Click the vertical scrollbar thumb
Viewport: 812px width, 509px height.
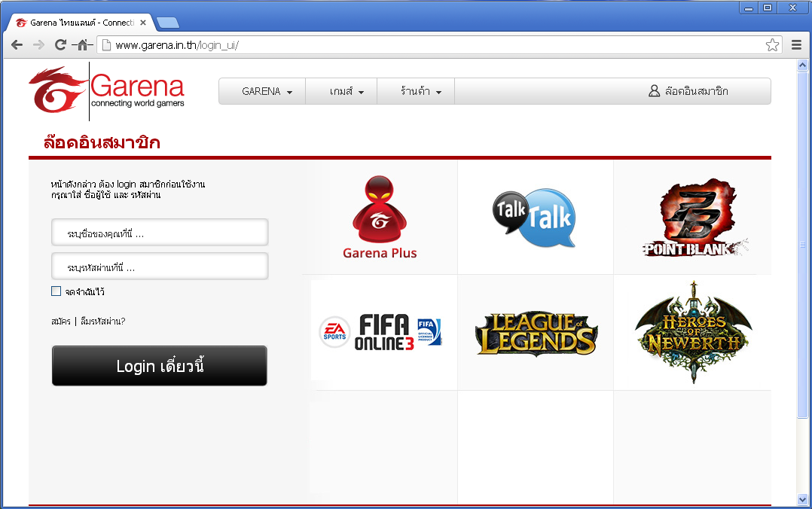(x=803, y=245)
